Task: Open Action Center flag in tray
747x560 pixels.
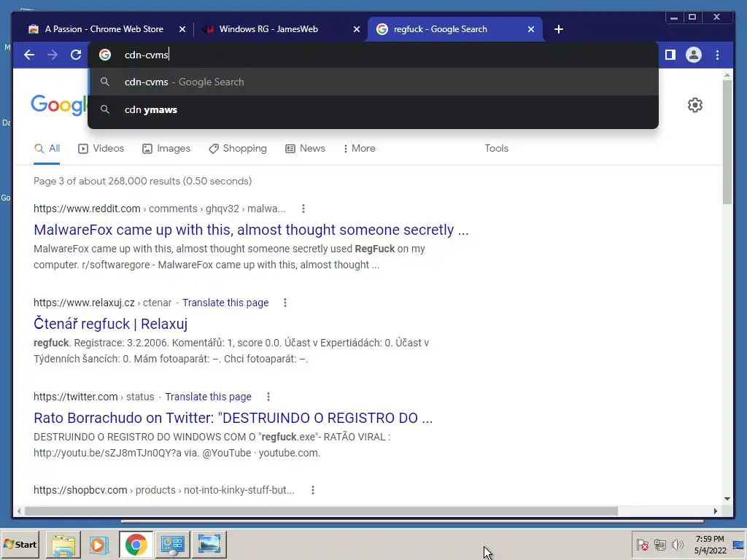Action: (642, 544)
